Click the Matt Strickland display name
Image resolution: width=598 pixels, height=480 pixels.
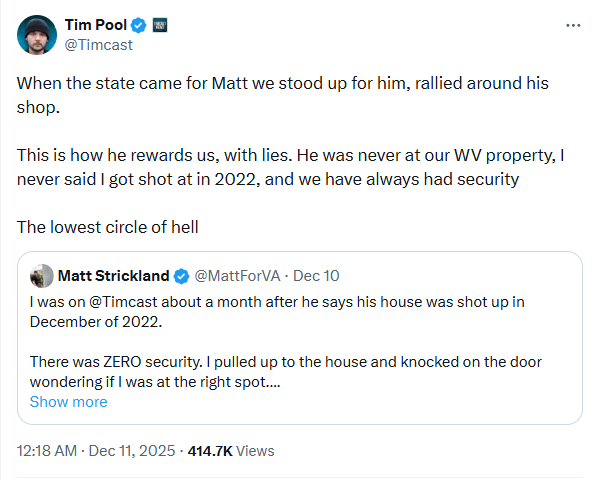[x=113, y=276]
